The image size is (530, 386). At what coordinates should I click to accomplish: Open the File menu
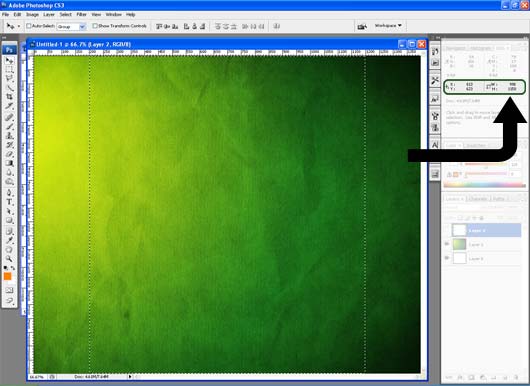tap(5, 15)
